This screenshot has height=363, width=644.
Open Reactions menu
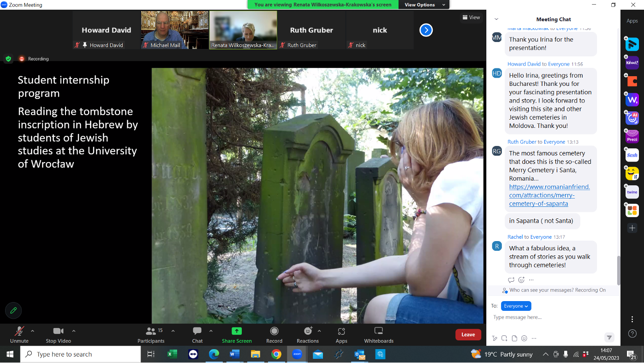pos(308,335)
